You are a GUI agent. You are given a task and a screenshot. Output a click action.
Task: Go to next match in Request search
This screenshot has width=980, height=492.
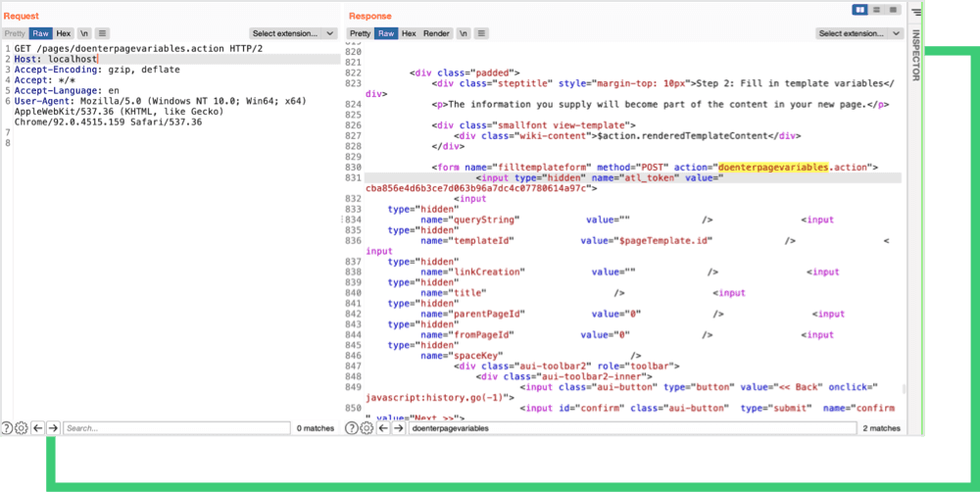pyautogui.click(x=53, y=428)
